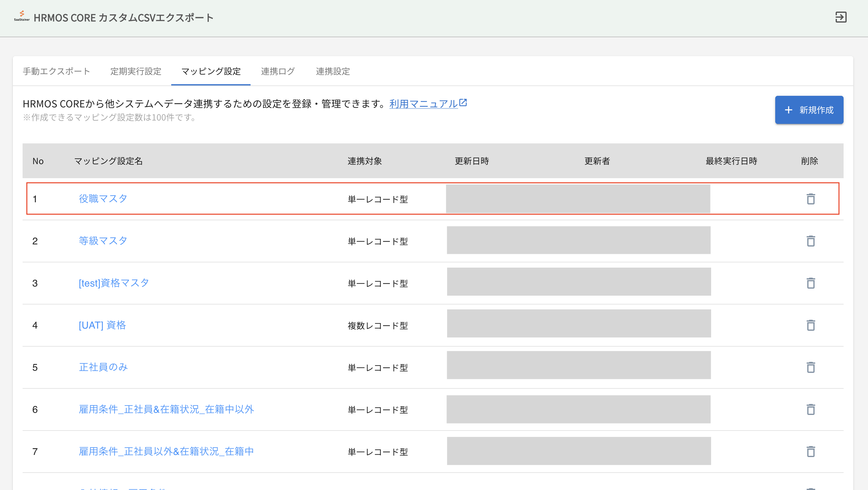
Task: Switch to 手動エクスポート tab
Action: (56, 71)
